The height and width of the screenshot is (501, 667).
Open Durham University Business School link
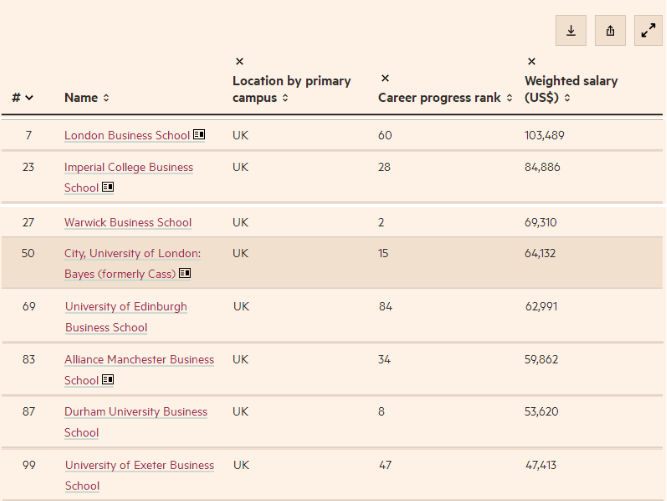135,412
